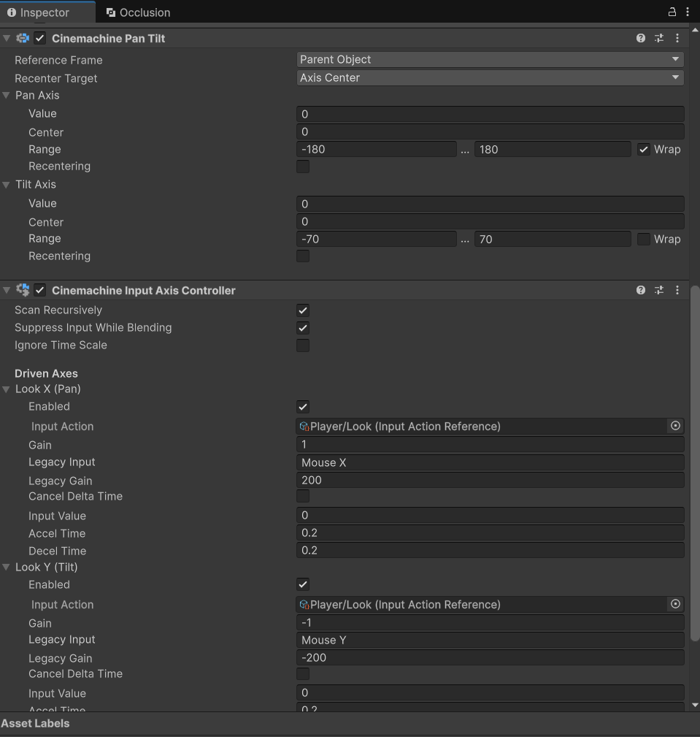Image resolution: width=700 pixels, height=737 pixels.
Task: Click the Cinemachine Input Axis Controller component icon
Action: click(x=22, y=289)
